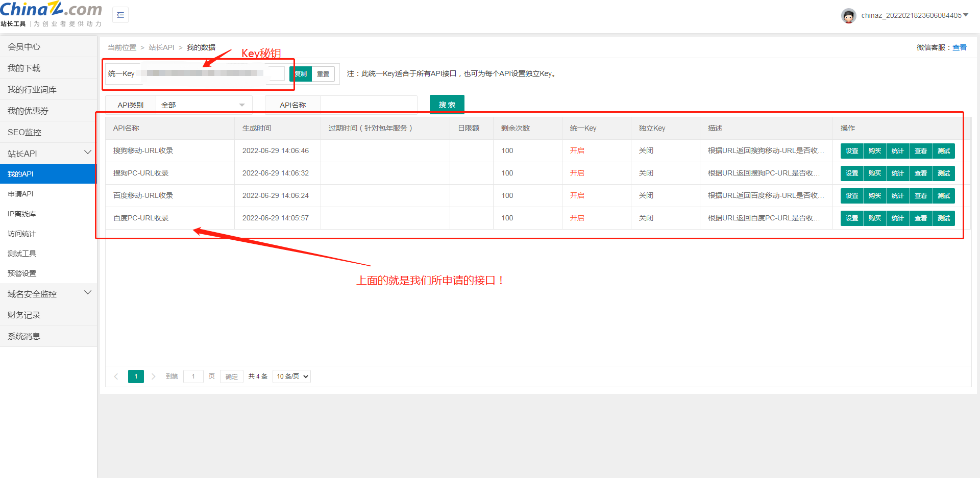Click 查看 for 百度PC-URL收录 row
The width and height of the screenshot is (980, 478).
921,218
